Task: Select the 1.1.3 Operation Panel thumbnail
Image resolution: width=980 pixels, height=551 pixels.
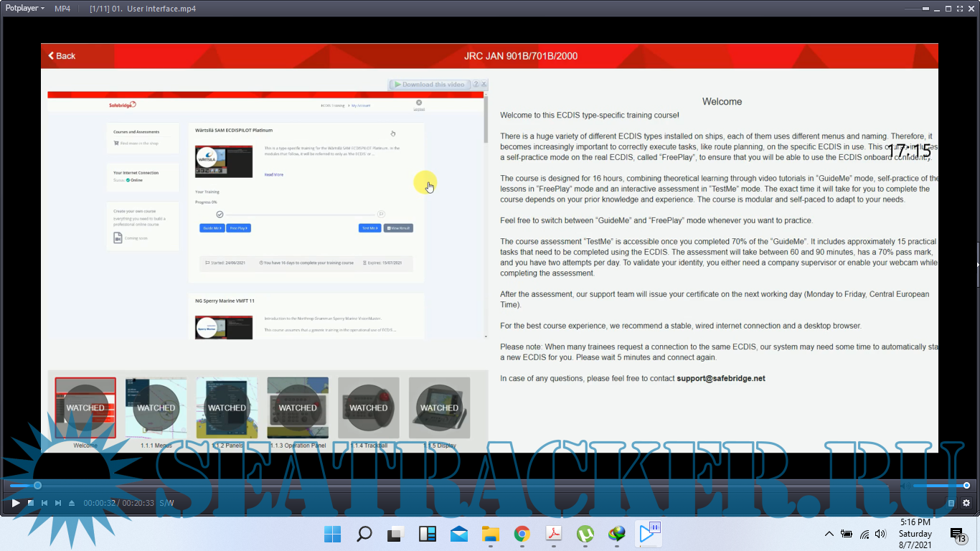Action: 298,408
